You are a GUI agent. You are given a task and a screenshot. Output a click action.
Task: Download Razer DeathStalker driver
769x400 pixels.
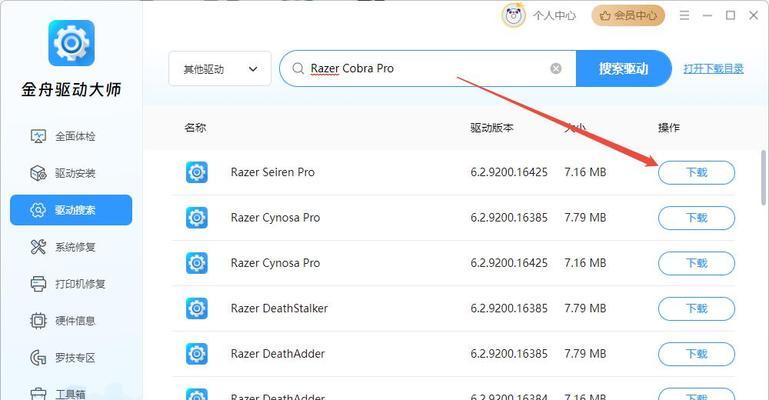click(x=696, y=309)
